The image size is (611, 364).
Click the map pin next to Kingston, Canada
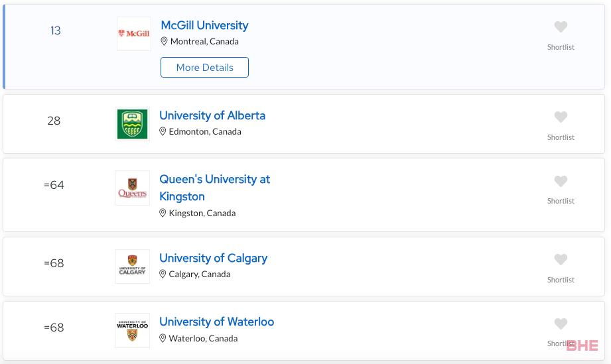click(x=163, y=213)
